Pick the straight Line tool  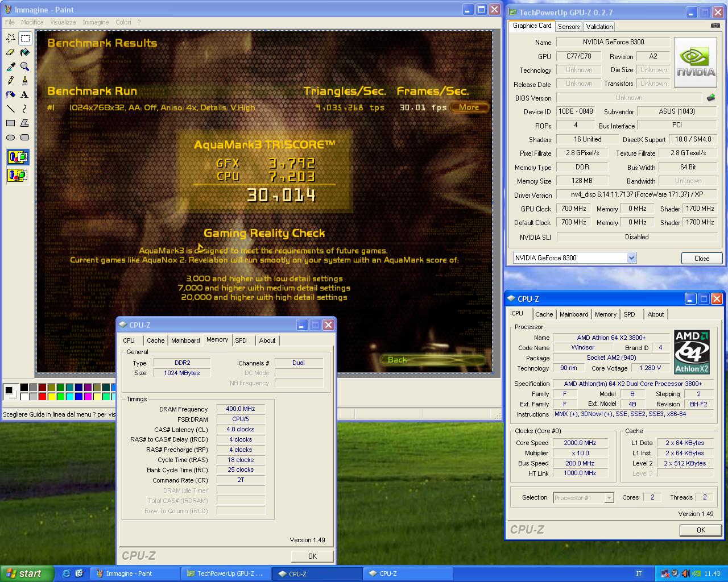tap(10, 109)
